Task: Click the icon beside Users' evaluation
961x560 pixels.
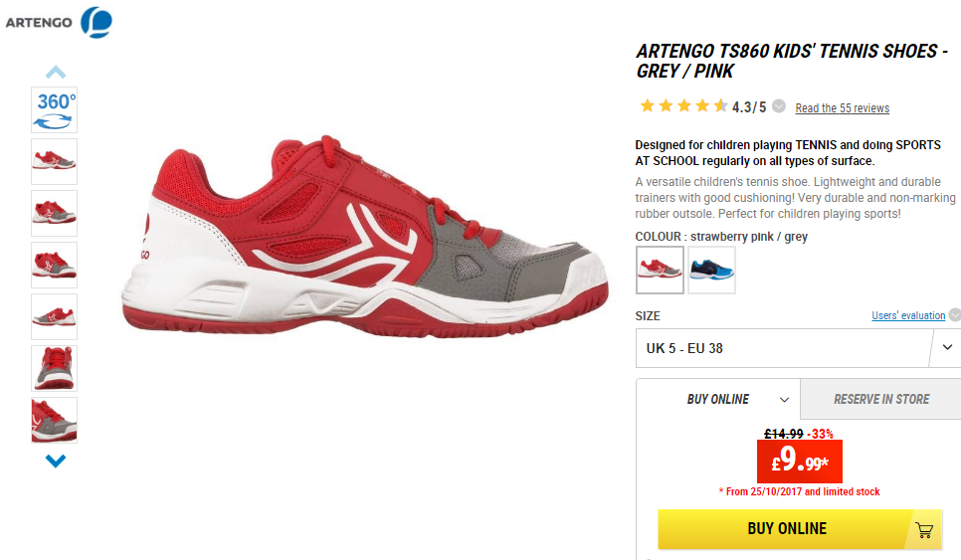Action: (955, 315)
